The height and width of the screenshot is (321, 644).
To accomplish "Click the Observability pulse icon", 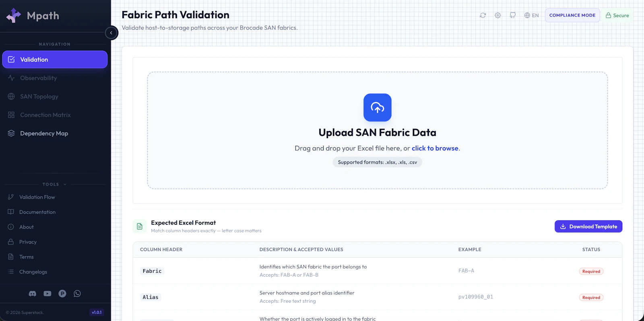I will click(x=11, y=78).
